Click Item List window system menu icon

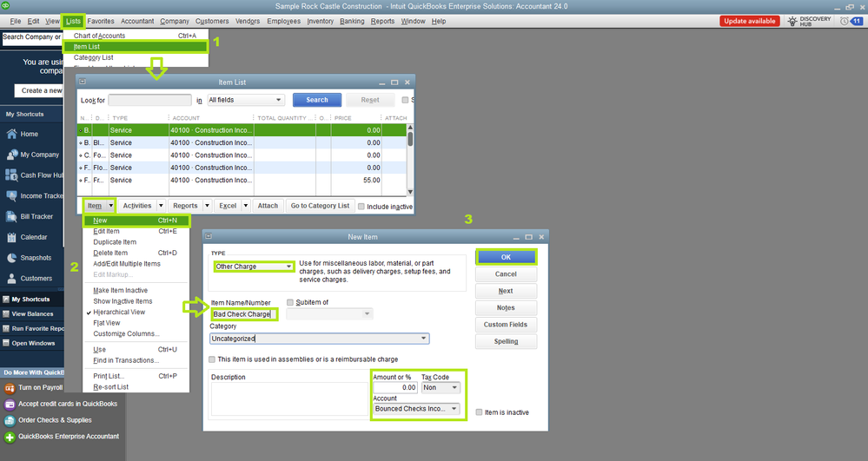click(x=83, y=82)
